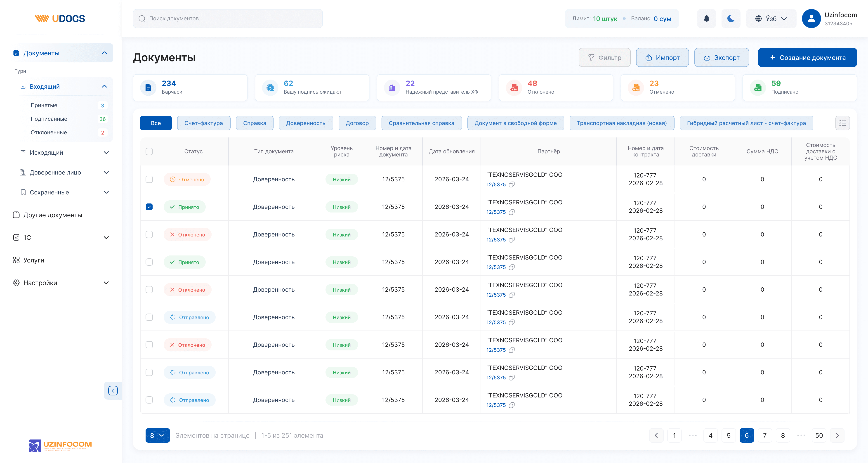
Task: Expand the Настройки sidebar menu
Action: pyautogui.click(x=106, y=283)
